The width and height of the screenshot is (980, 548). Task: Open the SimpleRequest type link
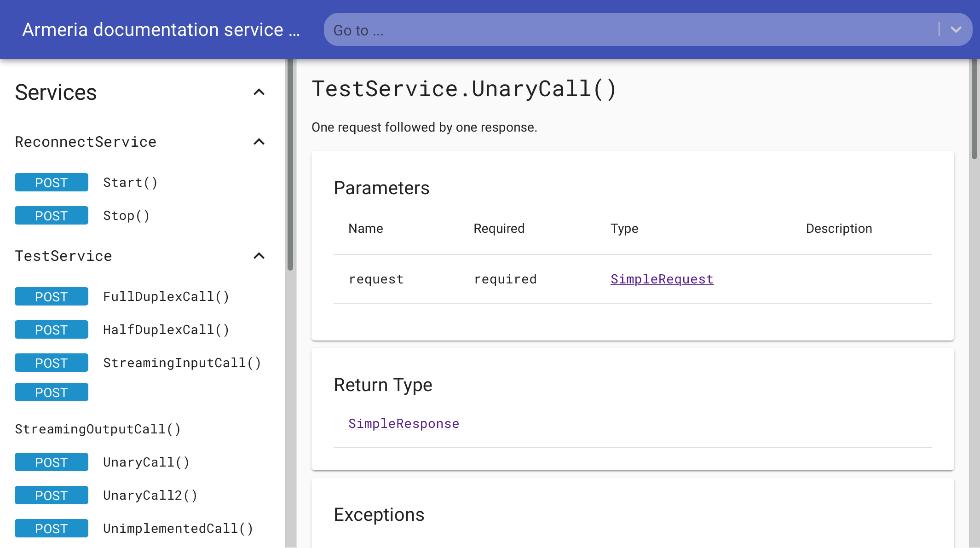(662, 279)
